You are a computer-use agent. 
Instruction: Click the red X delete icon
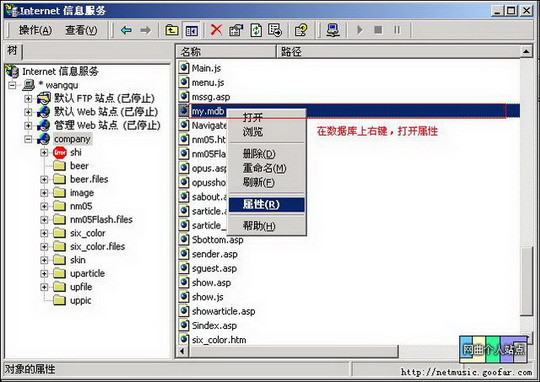pos(216,30)
